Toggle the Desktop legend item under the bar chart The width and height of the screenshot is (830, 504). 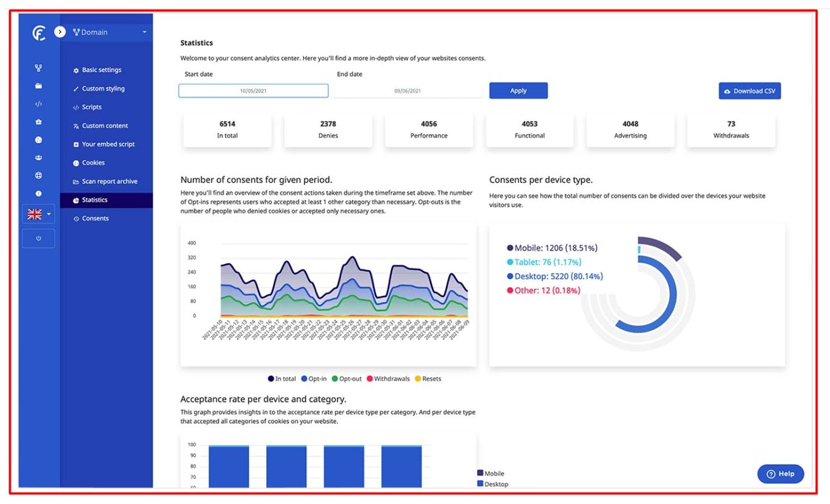pos(493,484)
